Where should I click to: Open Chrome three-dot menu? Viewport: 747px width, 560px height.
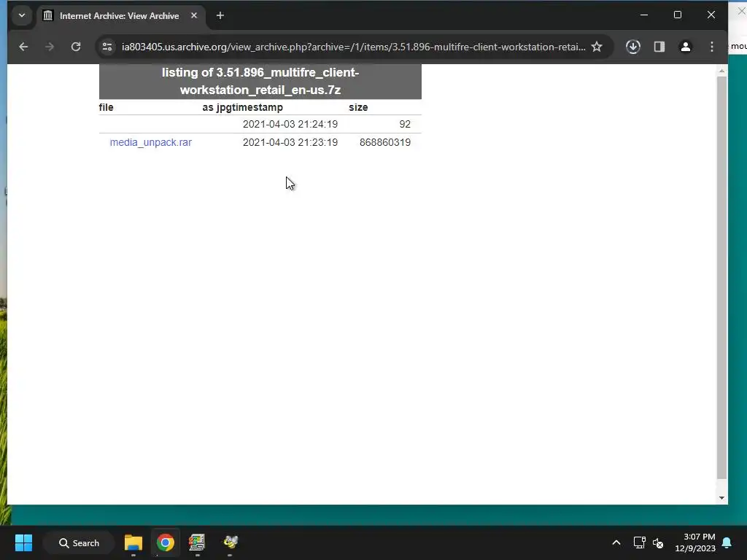click(x=712, y=47)
